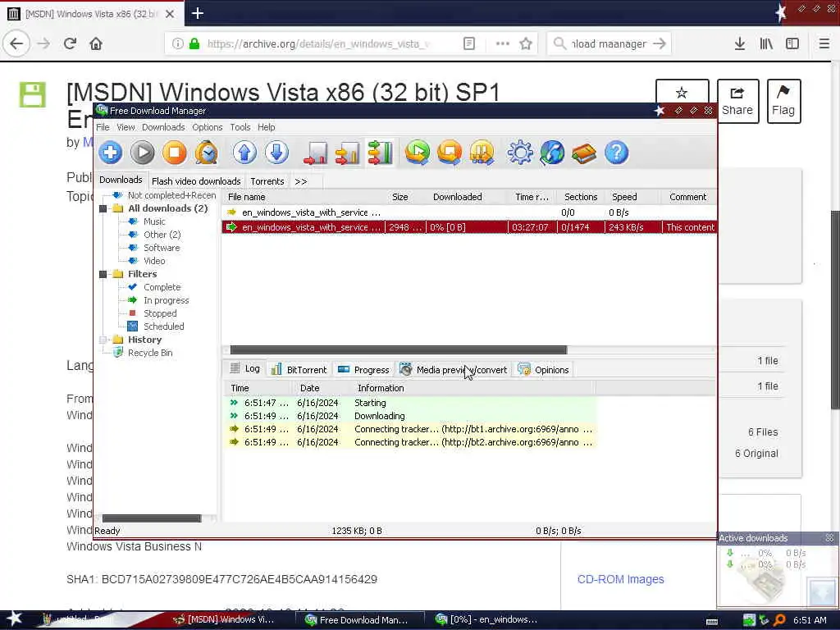Select the Stopped filter
Screen dimensions: 840x630
160,313
